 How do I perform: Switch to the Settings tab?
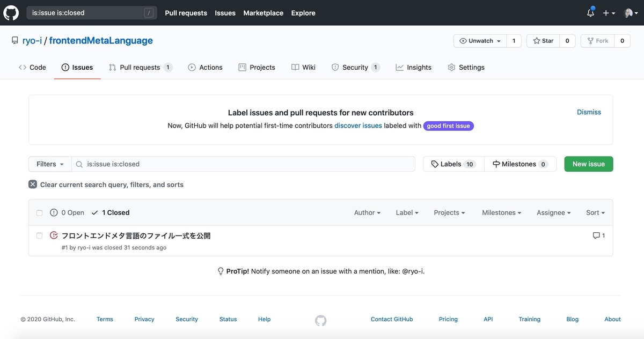click(466, 68)
